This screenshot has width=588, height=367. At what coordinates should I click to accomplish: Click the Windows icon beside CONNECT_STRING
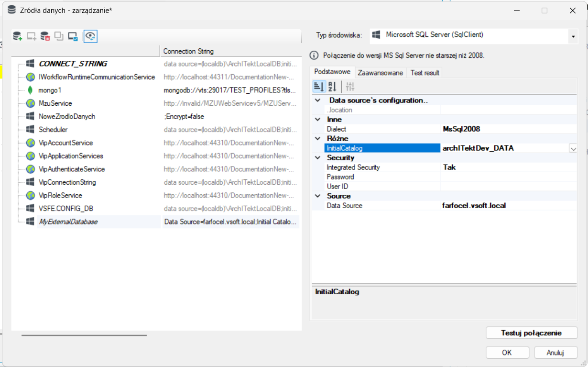coord(30,64)
